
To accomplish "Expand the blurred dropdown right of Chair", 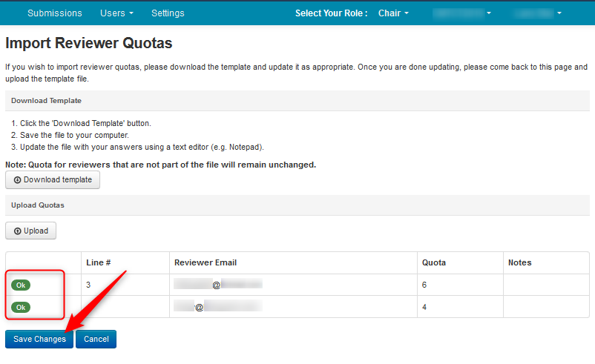I will pyautogui.click(x=462, y=13).
